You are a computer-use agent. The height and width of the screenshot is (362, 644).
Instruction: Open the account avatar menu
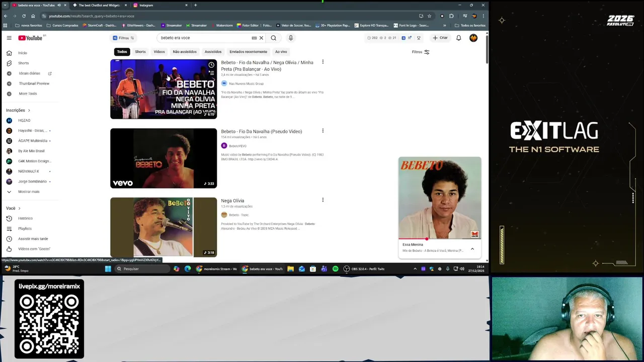click(x=473, y=38)
